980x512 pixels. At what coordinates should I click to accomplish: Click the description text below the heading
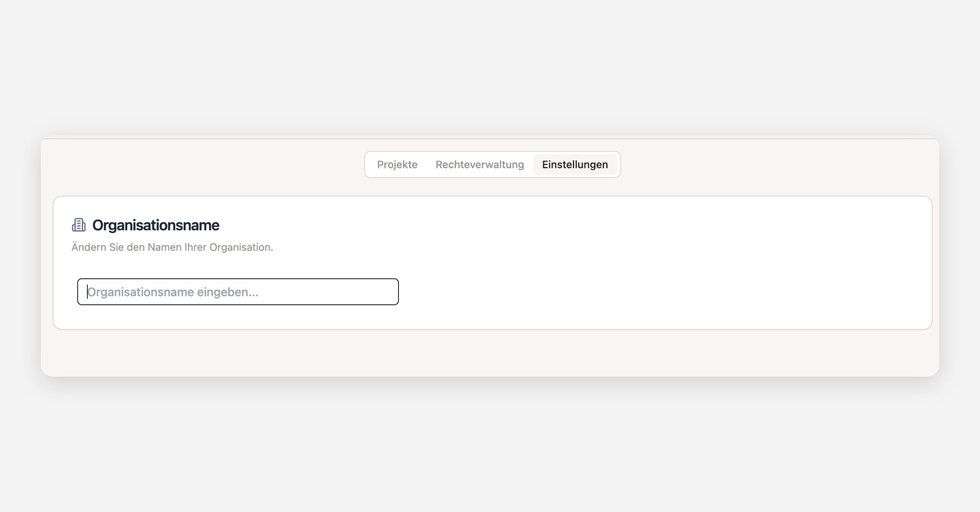point(172,247)
